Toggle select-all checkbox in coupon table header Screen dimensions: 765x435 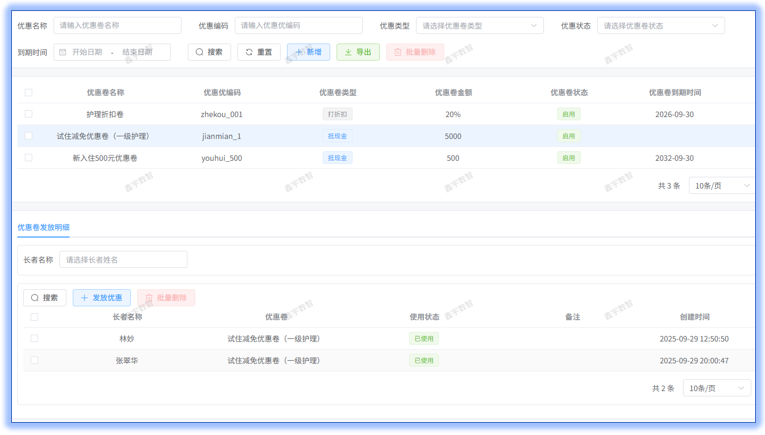click(28, 92)
